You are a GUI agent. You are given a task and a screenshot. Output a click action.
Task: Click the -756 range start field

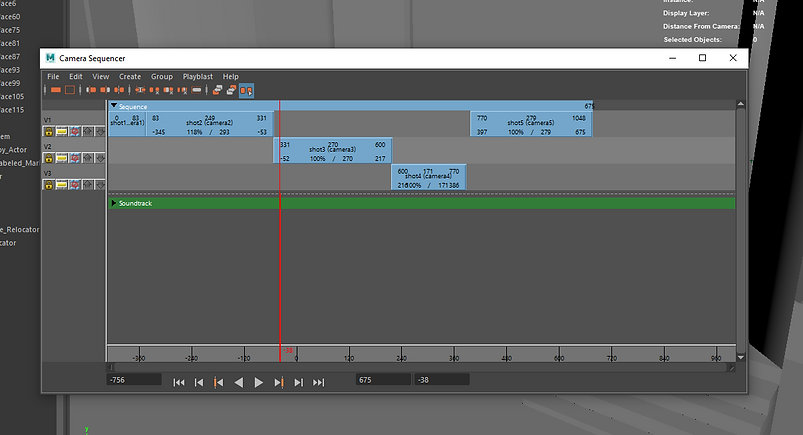pyautogui.click(x=134, y=380)
